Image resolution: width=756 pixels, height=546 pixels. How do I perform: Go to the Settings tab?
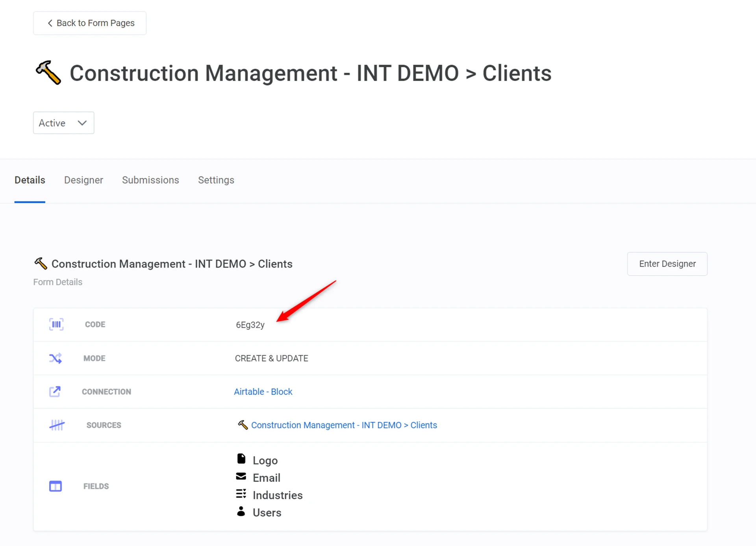point(216,180)
